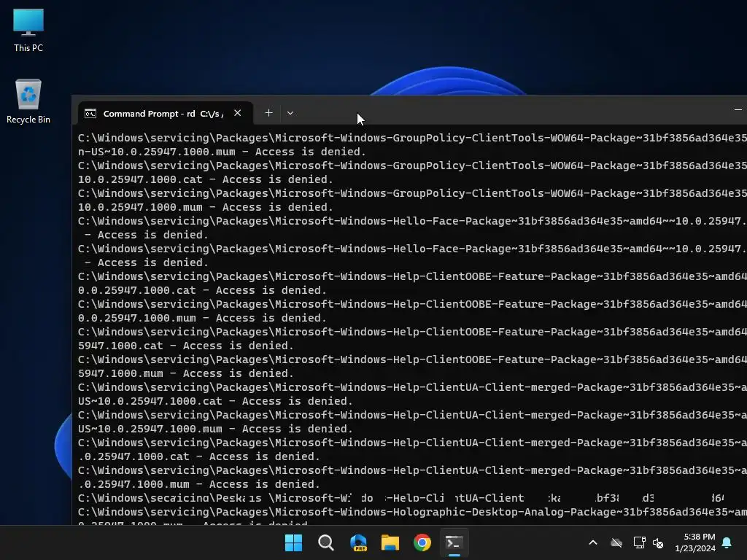747x560 pixels.
Task: Click the line '0.0.25947.1000.cat - Access is denied.'
Action: pos(202,290)
